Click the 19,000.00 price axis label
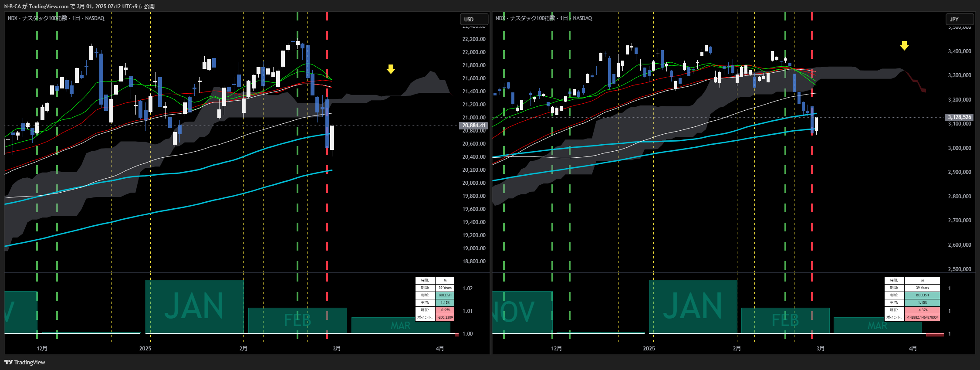 473,248
